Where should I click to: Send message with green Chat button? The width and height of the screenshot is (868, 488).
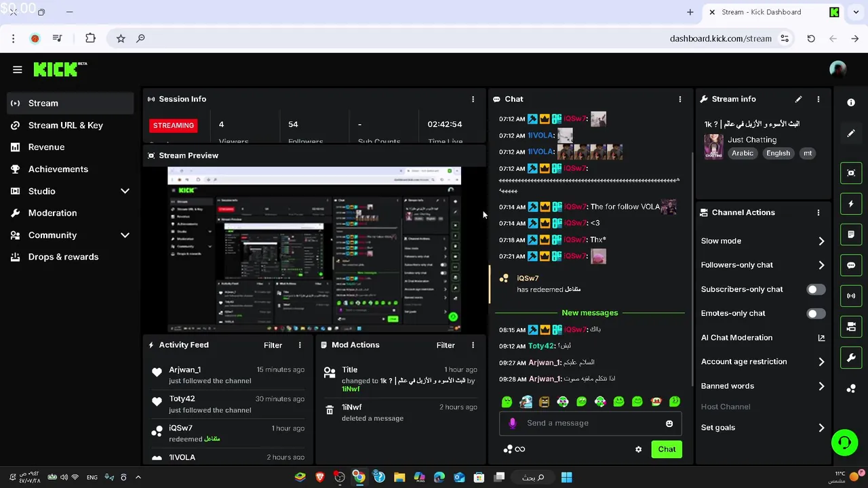coord(667,449)
